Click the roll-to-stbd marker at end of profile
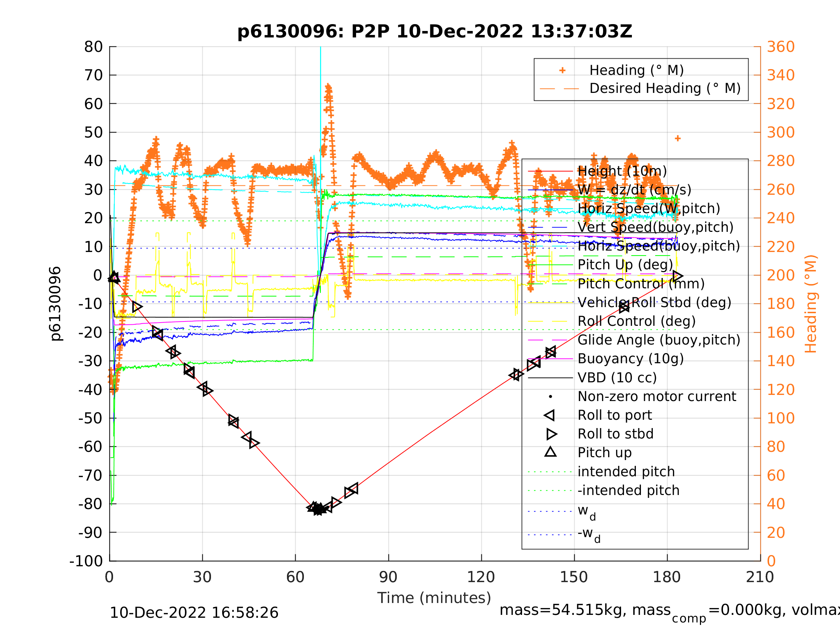Viewport: 840px width, 630px height. [x=678, y=276]
